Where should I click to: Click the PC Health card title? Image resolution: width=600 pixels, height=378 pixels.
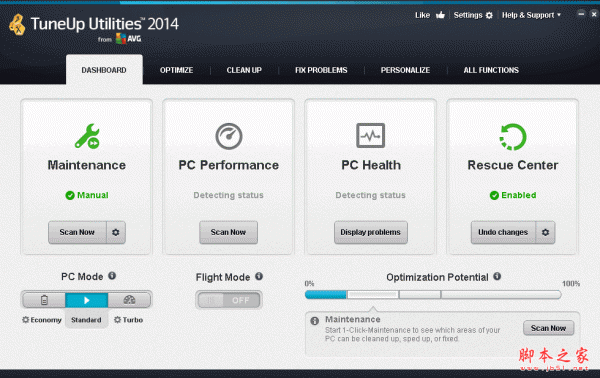371,165
